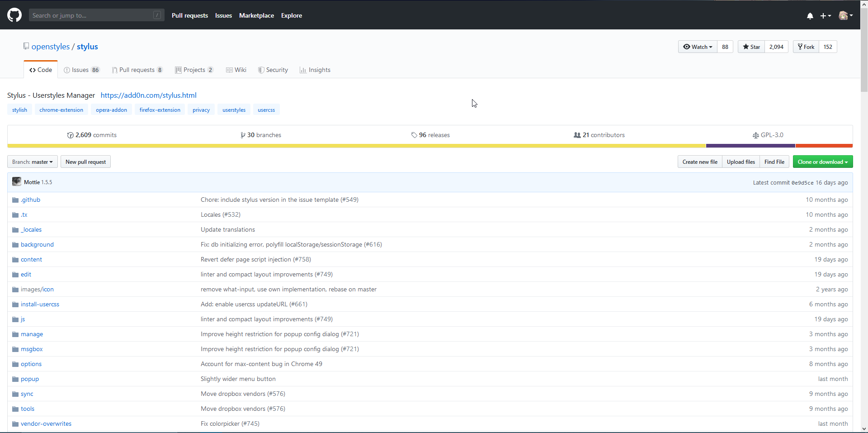
Task: Click the install-usercss folder icon
Action: pyautogui.click(x=15, y=305)
